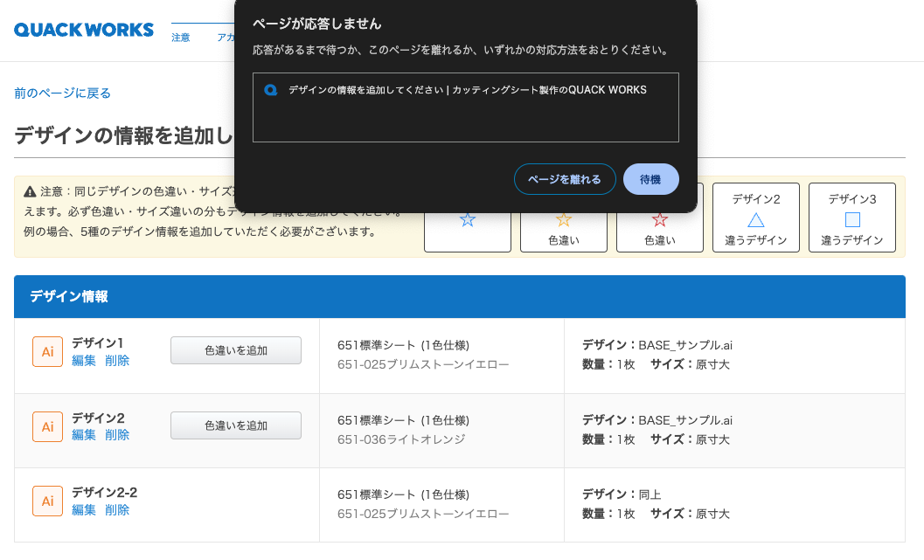Switch to the 注意 navigation tab
Image resolution: width=924 pixels, height=560 pixels.
click(181, 38)
